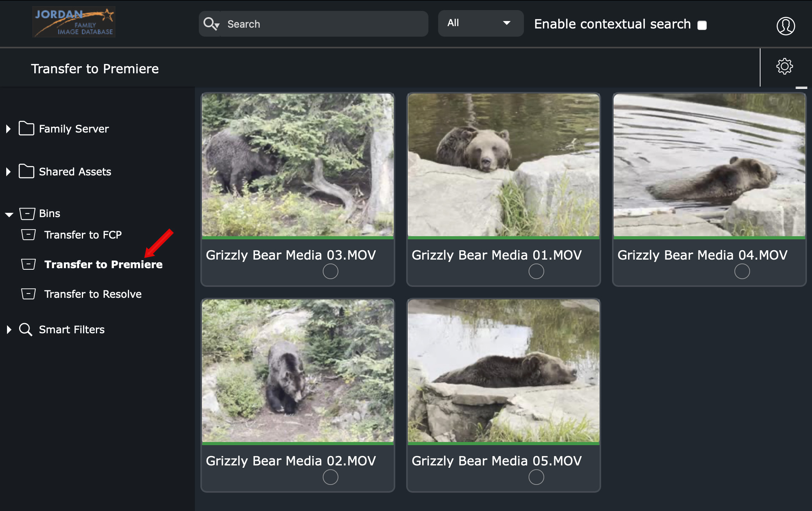Click the Transfer to FCP bin icon
Viewport: 812px width, 511px height.
click(x=28, y=235)
